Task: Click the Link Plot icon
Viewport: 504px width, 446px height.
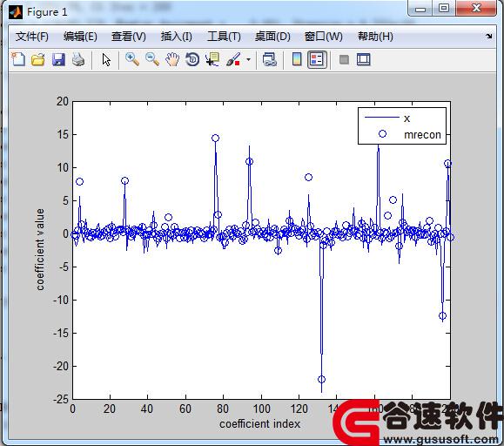Action: pyautogui.click(x=269, y=60)
